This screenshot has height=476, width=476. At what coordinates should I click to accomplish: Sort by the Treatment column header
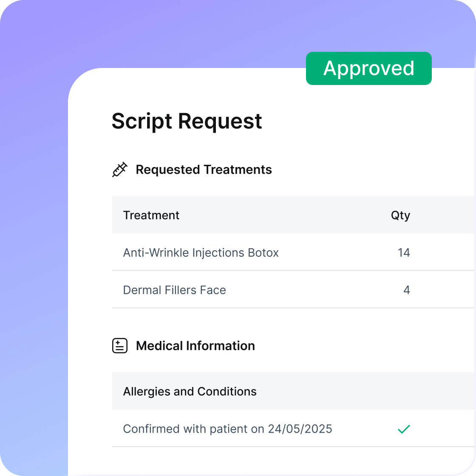[x=151, y=215]
